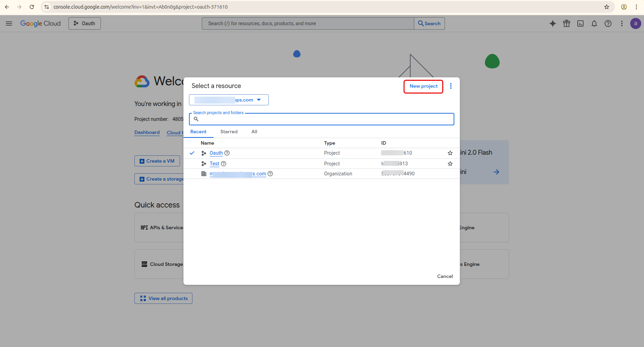Click the free trial gift icon
Image resolution: width=644 pixels, height=347 pixels.
(567, 23)
